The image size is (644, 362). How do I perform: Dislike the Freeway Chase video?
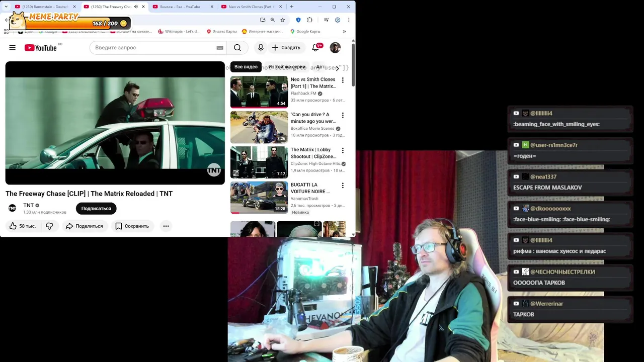[49, 226]
